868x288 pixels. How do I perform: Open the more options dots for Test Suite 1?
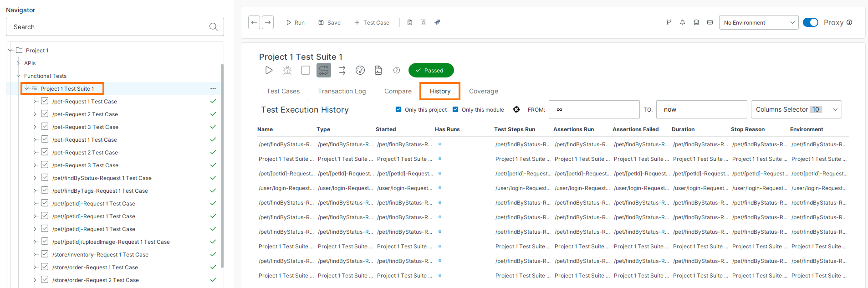point(213,88)
